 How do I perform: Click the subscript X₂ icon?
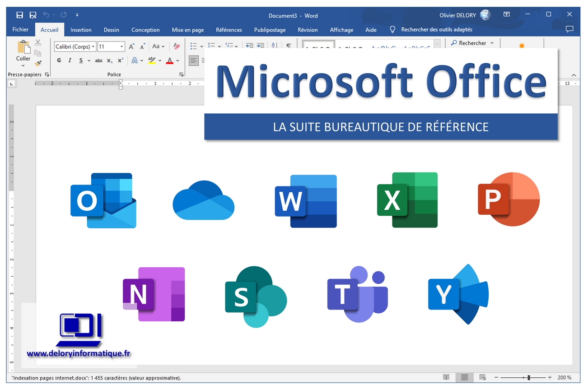[110, 60]
